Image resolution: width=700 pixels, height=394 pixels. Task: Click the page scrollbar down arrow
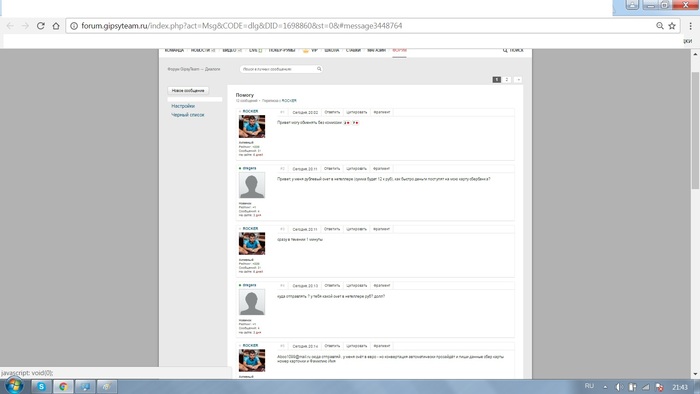point(695,374)
